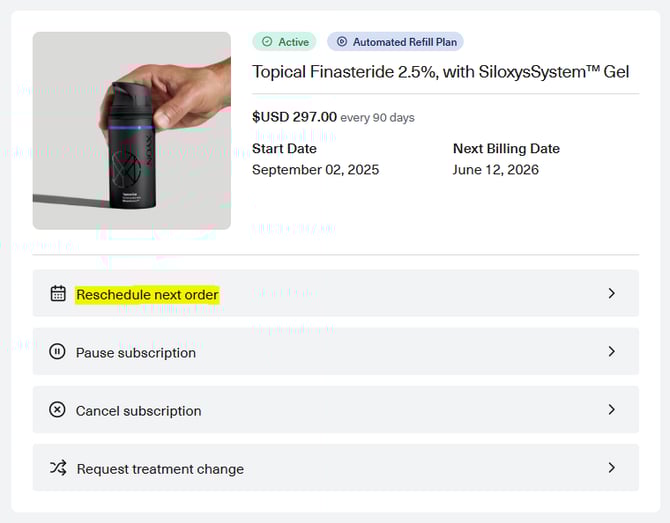Expand the Reschedule next order chevron
This screenshot has height=523, width=670.
tap(612, 294)
